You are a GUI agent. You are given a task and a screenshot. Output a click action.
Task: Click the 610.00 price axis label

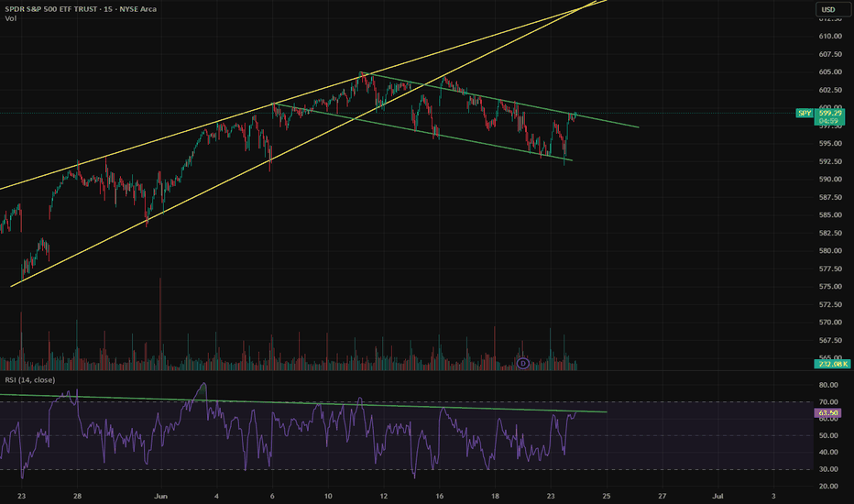tap(830, 36)
